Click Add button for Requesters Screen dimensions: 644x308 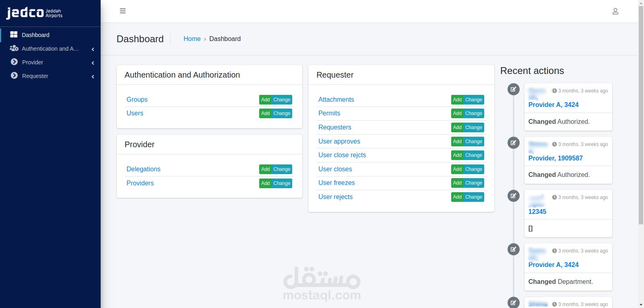coord(457,127)
